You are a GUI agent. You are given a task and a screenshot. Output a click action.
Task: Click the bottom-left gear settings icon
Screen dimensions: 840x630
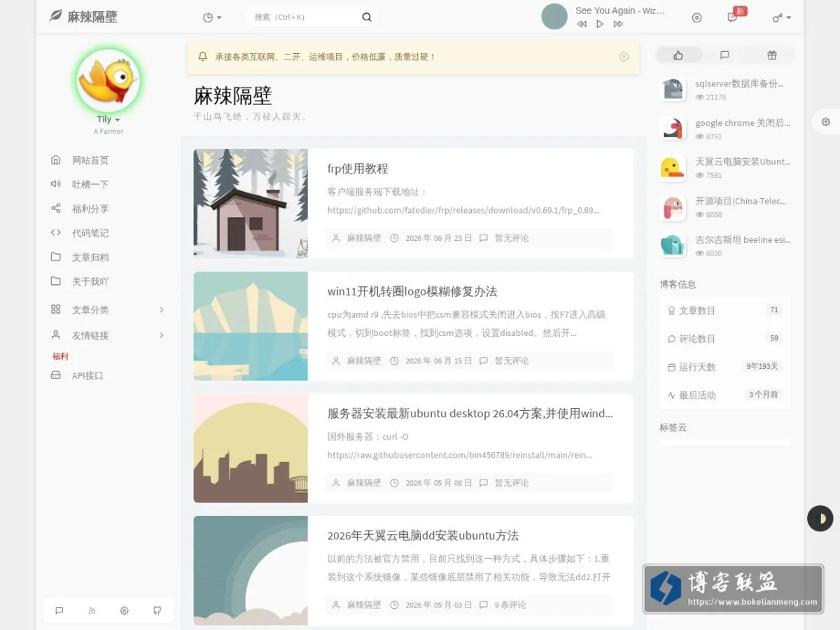pyautogui.click(x=125, y=610)
